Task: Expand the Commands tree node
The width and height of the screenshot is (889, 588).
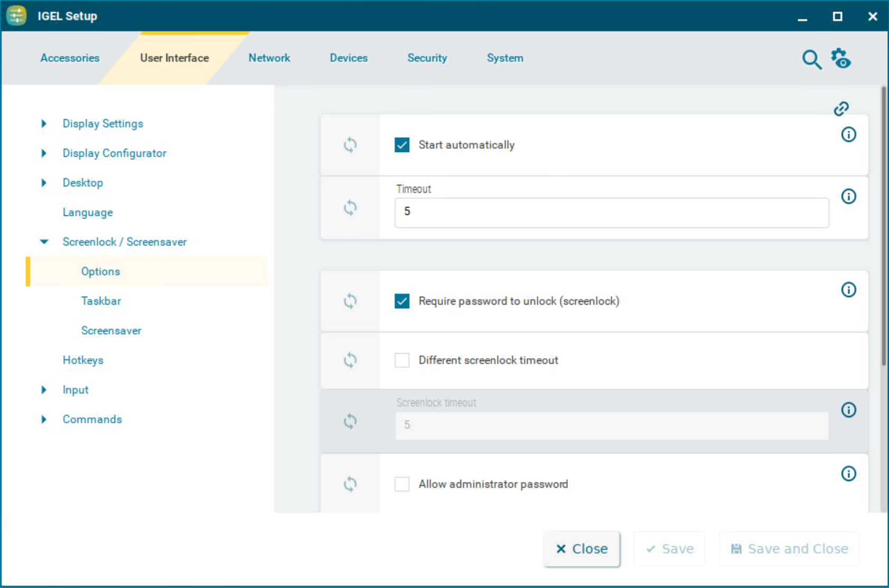Action: pyautogui.click(x=44, y=419)
